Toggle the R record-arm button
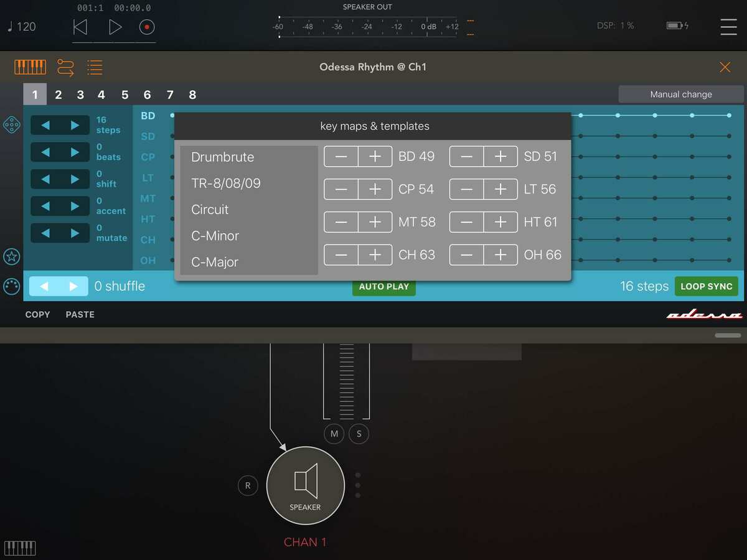 [248, 486]
